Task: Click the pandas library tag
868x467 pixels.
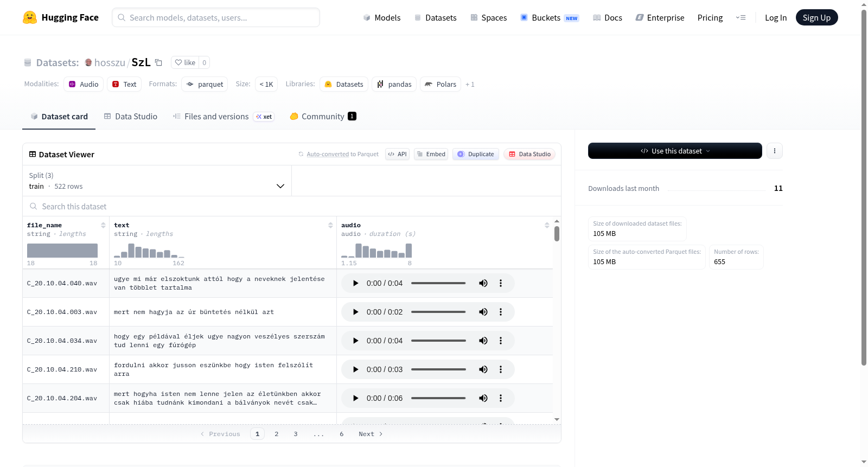Action: click(394, 84)
